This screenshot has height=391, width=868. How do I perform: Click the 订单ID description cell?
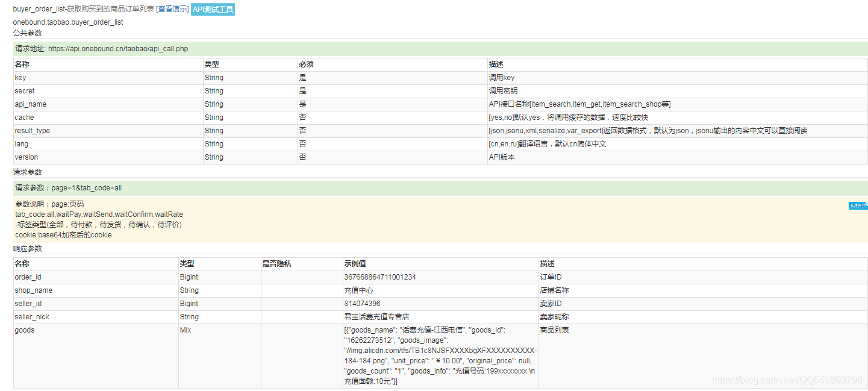[703, 277]
